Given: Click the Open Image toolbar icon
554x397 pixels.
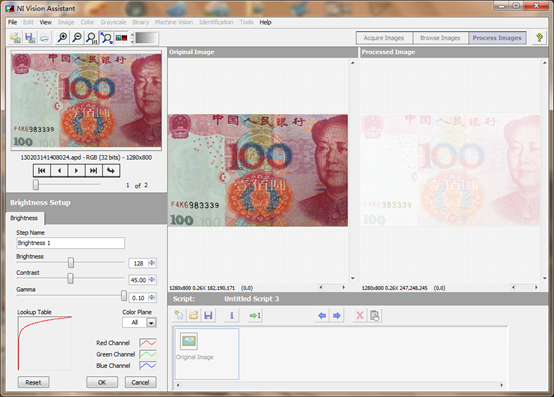Looking at the screenshot, I should pyautogui.click(x=16, y=37).
